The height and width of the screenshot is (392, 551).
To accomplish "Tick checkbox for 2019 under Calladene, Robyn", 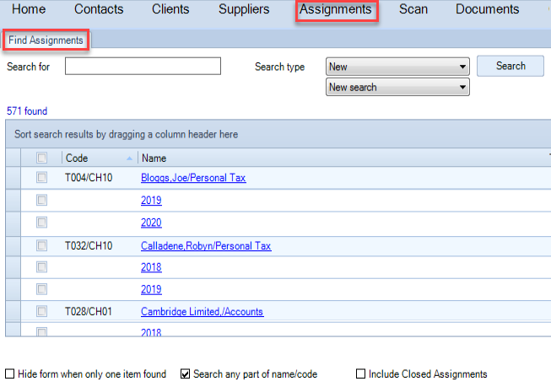I will coord(41,289).
